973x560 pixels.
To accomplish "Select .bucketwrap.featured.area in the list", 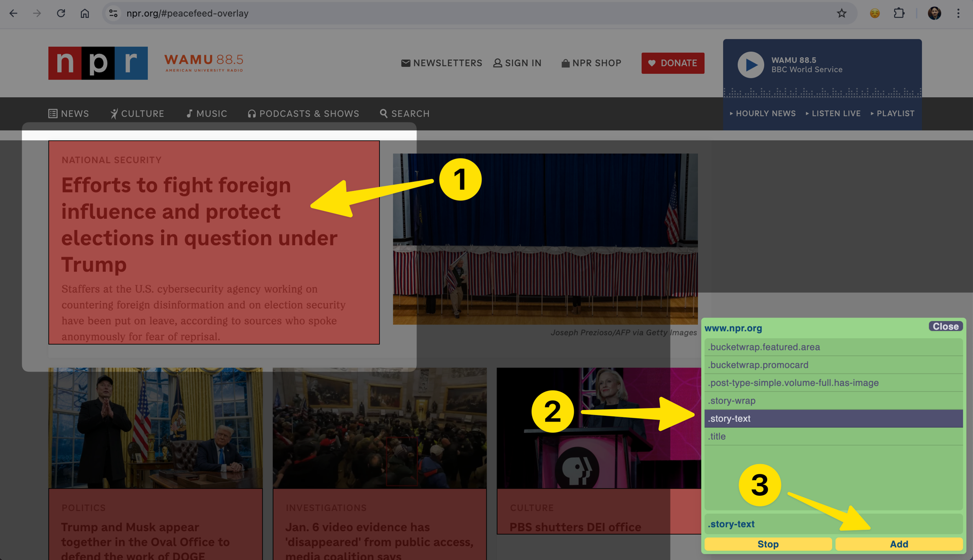I will [x=833, y=347].
